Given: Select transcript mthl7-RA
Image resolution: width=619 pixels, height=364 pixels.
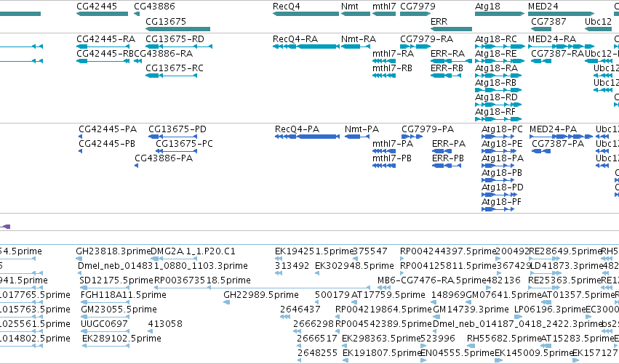Looking at the screenshot, I should pyautogui.click(x=384, y=61).
